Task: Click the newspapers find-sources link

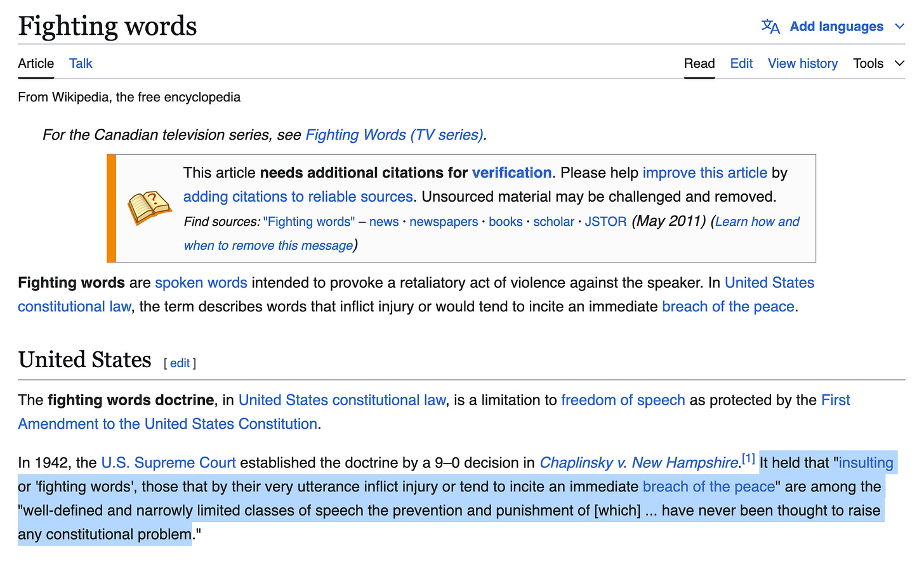Action: (x=444, y=221)
